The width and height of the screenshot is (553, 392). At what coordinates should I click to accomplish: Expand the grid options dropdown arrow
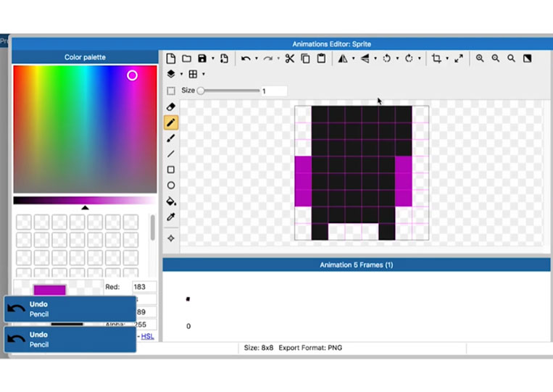click(204, 74)
